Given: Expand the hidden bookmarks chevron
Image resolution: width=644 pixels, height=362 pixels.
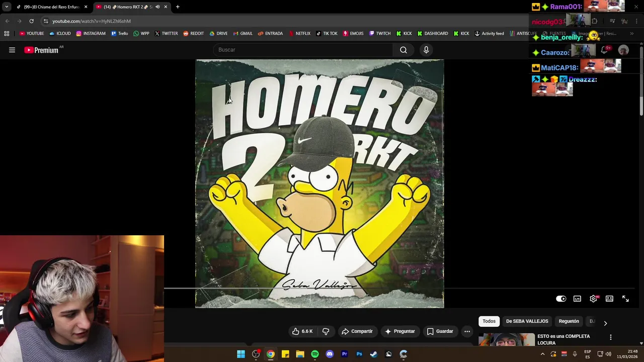Looking at the screenshot, I should tap(632, 34).
